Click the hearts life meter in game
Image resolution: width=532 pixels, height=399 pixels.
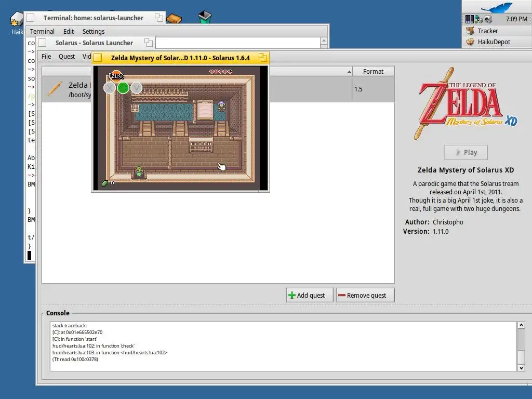click(220, 72)
